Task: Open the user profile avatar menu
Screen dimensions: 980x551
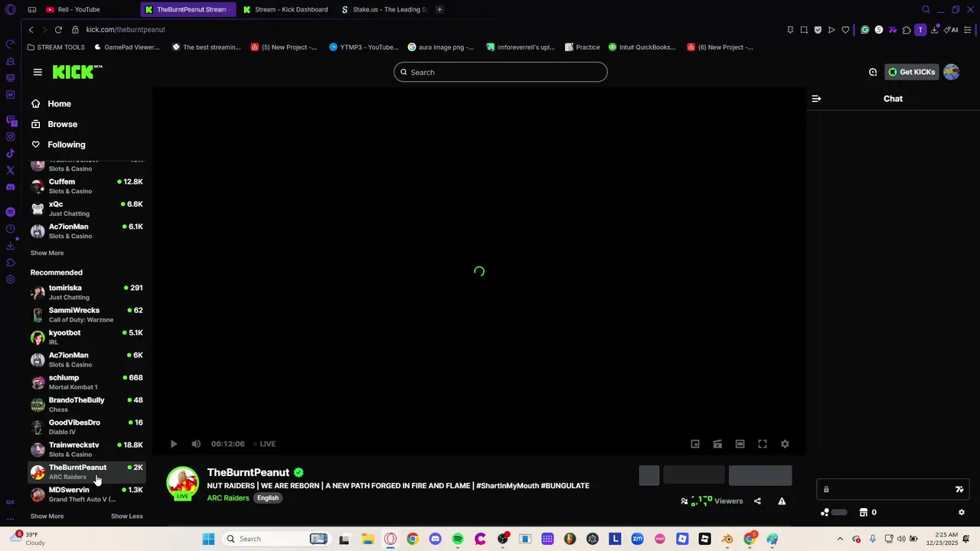Action: [952, 72]
